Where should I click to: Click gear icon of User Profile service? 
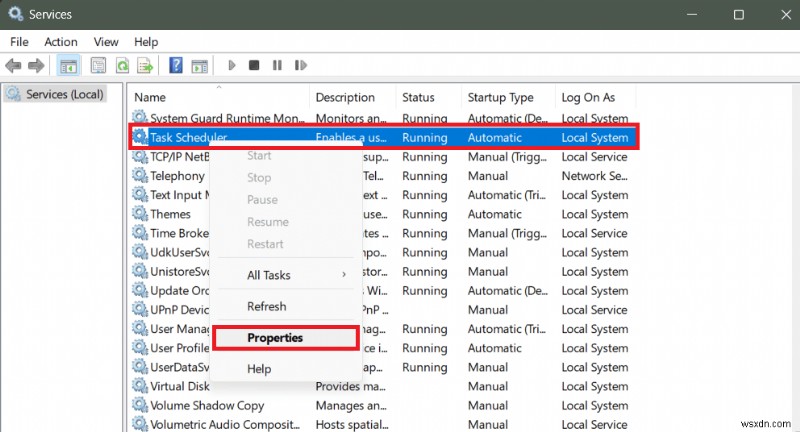(140, 347)
